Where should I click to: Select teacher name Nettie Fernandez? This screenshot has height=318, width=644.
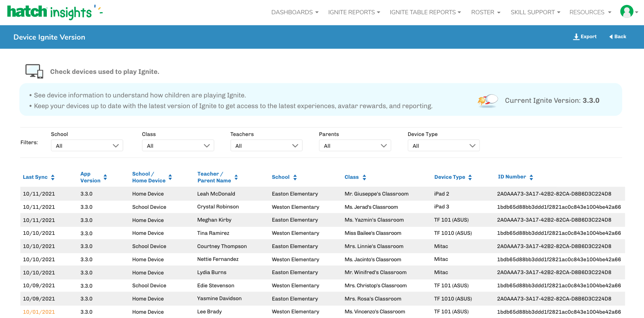pos(218,259)
